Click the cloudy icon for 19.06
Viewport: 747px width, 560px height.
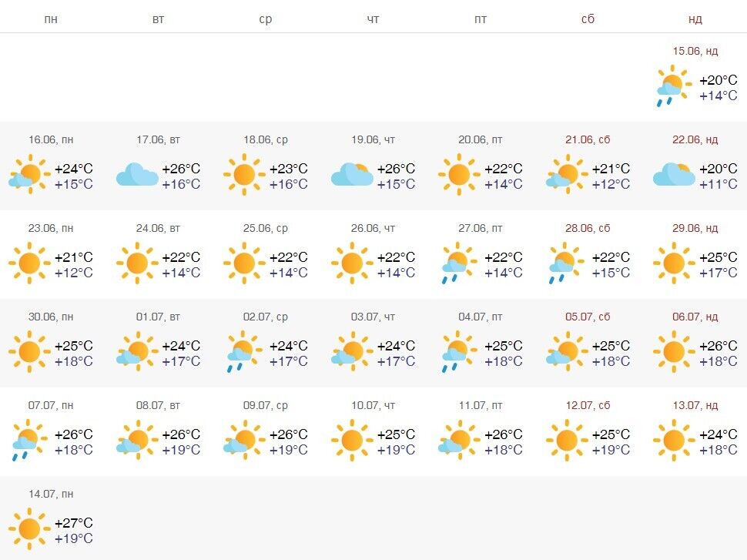pos(352,174)
